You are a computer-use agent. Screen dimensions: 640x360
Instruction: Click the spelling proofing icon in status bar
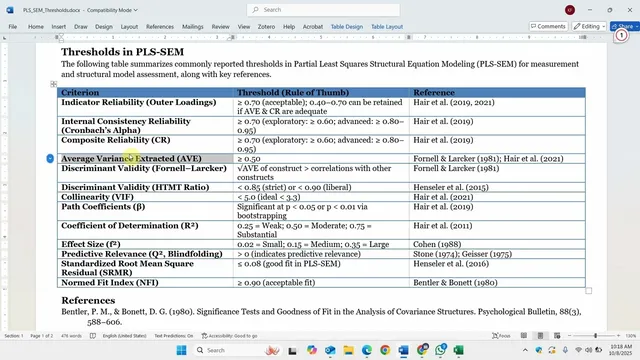[93, 336]
